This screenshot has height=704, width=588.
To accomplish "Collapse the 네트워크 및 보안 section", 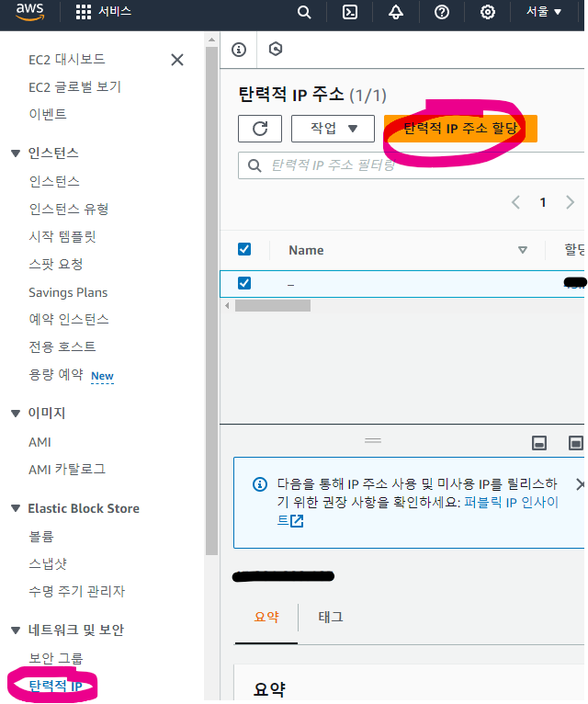I will click(x=16, y=630).
